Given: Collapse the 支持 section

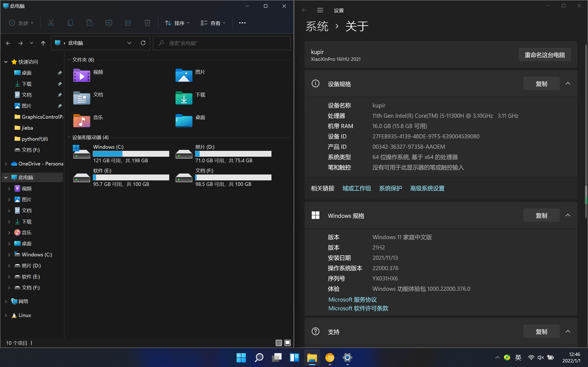Looking at the screenshot, I should [x=568, y=332].
